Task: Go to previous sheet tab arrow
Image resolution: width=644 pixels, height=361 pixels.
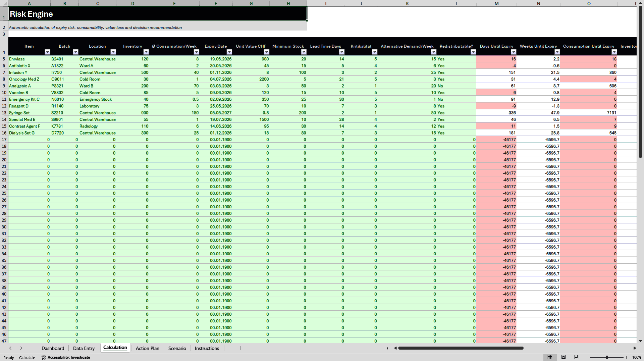Action: coord(10,348)
